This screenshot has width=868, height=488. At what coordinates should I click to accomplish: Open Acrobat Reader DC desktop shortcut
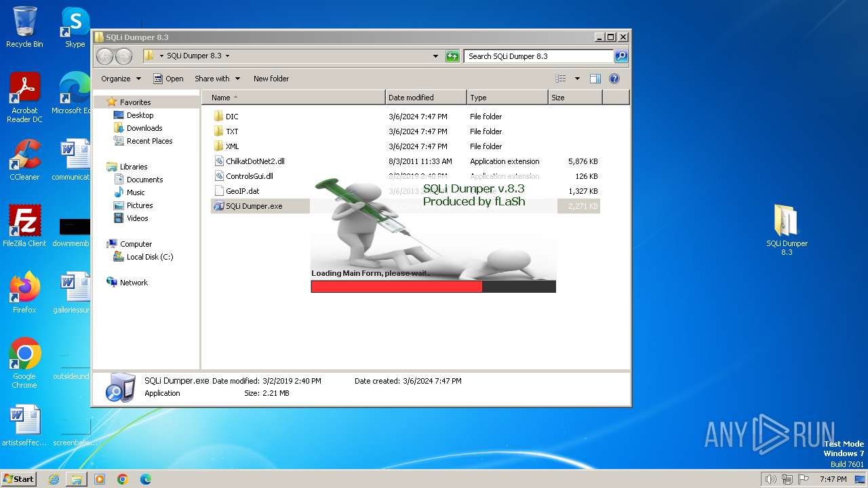point(24,98)
